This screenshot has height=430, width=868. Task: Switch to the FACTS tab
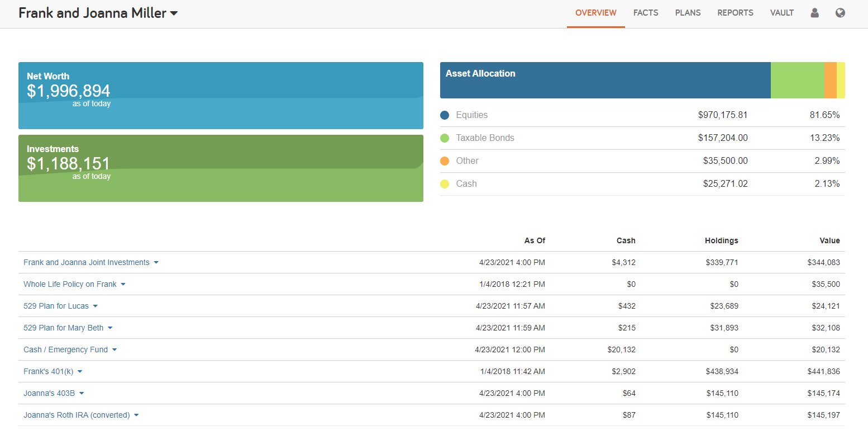(646, 12)
